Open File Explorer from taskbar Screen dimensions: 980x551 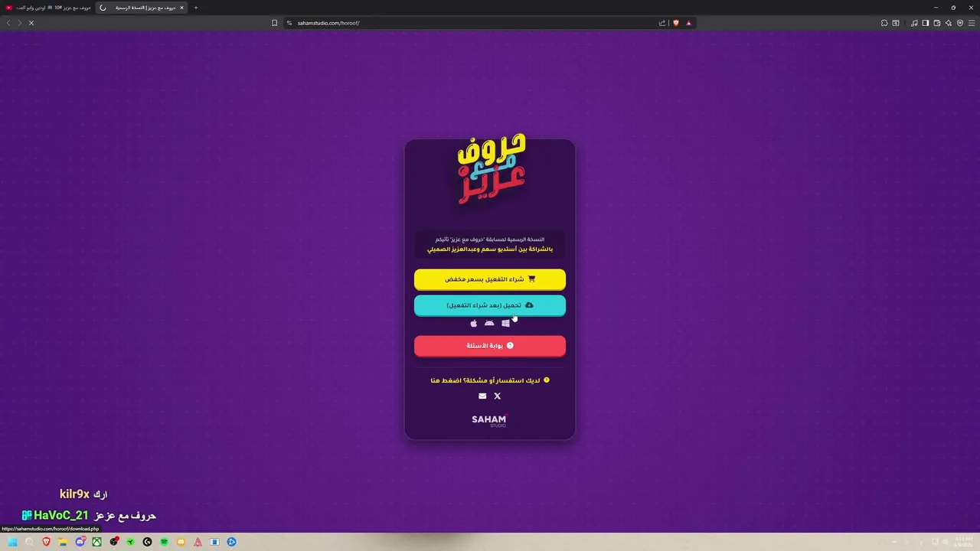(x=63, y=542)
